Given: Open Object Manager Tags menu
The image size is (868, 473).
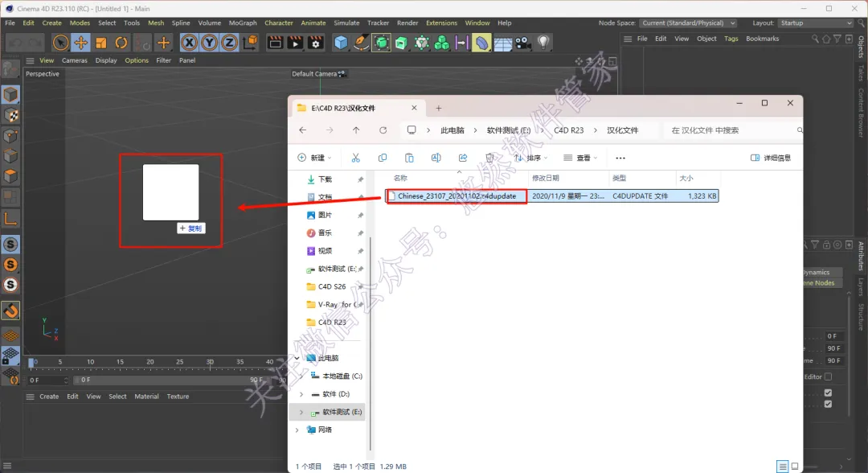Looking at the screenshot, I should (x=731, y=39).
